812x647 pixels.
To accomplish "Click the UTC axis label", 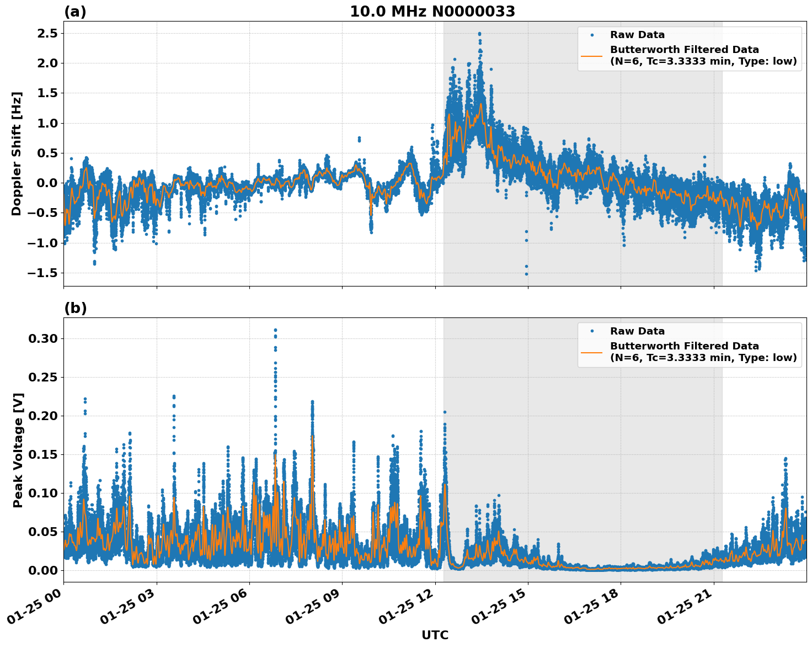I will 435,635.
